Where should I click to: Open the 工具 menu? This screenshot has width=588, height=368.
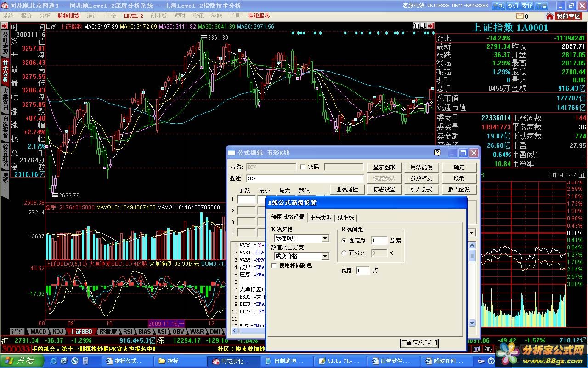point(235,16)
